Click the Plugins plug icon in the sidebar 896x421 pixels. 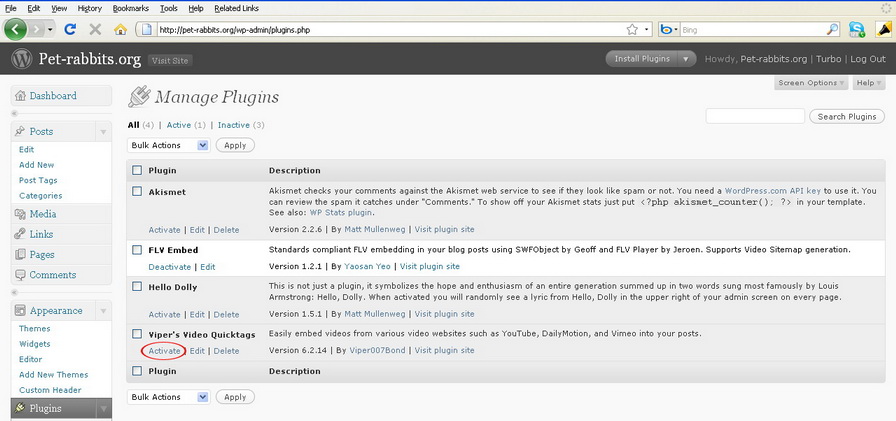point(21,408)
